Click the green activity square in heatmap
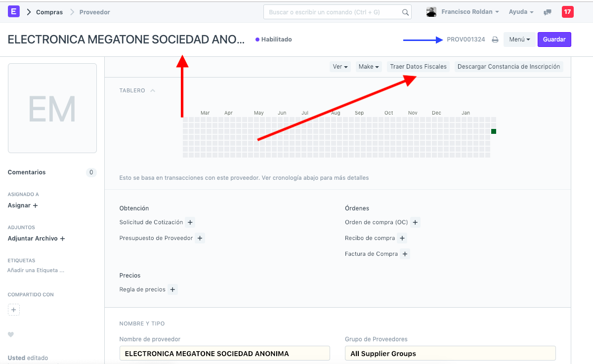The image size is (593, 364). click(x=494, y=131)
